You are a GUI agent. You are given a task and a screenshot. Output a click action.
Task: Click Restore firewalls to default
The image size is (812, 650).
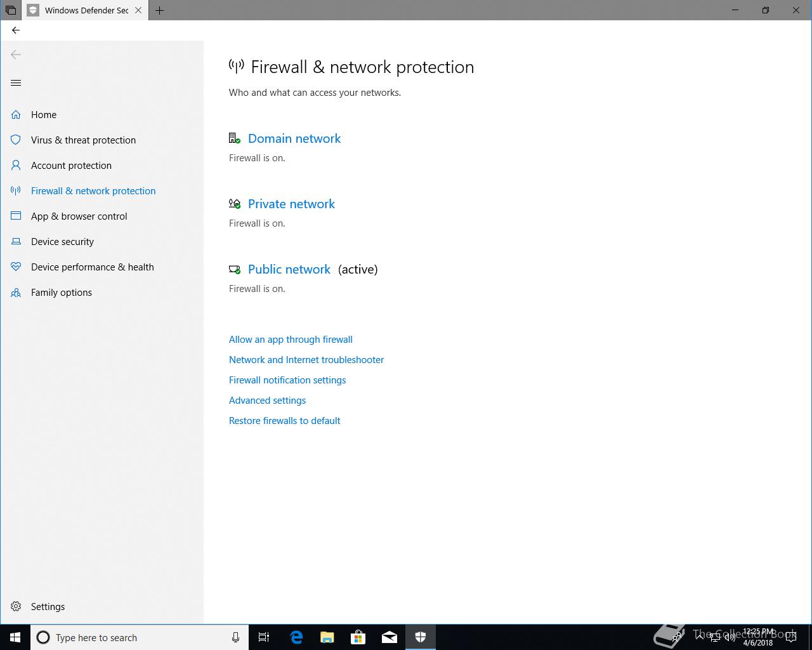click(284, 421)
